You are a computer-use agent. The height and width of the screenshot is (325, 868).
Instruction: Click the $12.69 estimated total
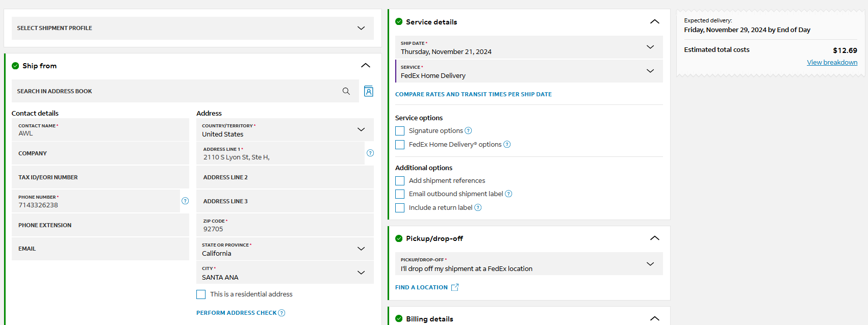pyautogui.click(x=845, y=50)
